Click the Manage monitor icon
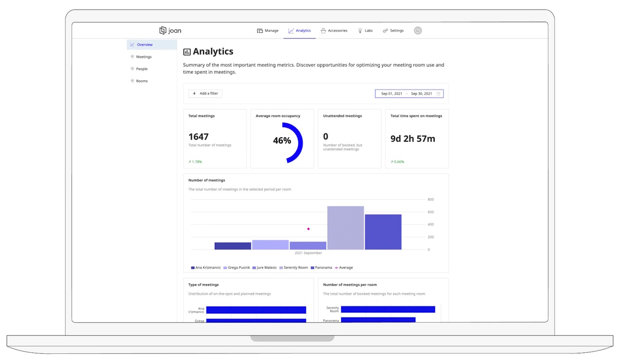The width and height of the screenshot is (620, 364). [x=260, y=31]
